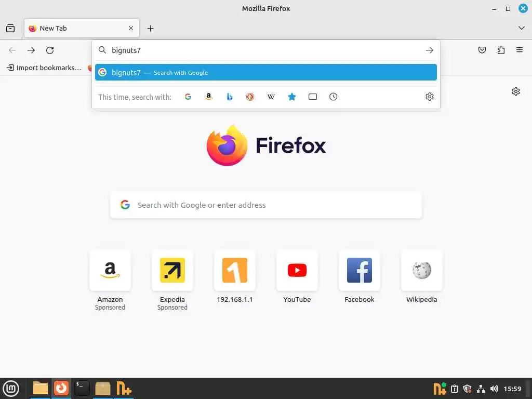The image size is (532, 399).
Task: Select the bignuts7 Search with Google suggestion
Action: pos(265,72)
